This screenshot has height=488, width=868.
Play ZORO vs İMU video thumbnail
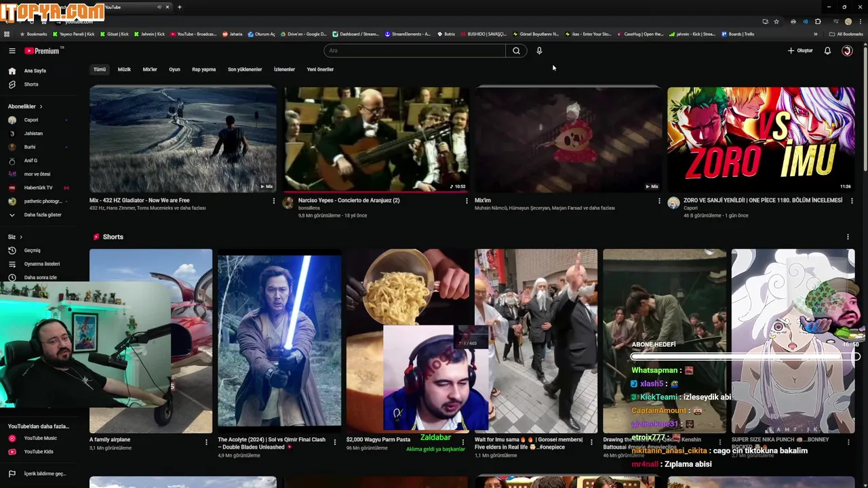761,140
